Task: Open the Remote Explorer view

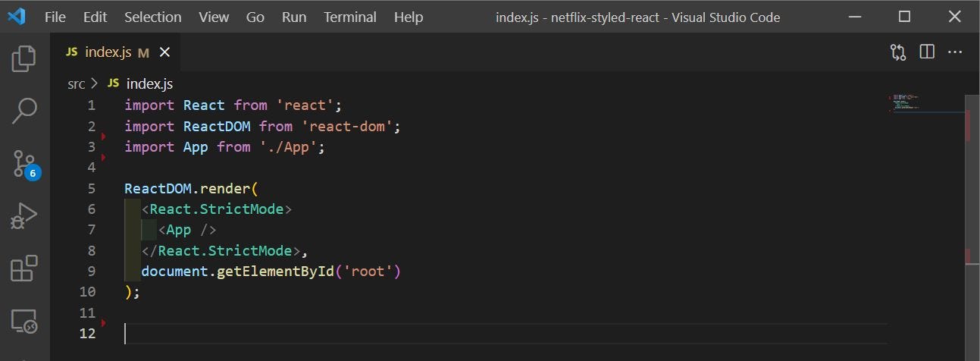Action: click(x=24, y=322)
